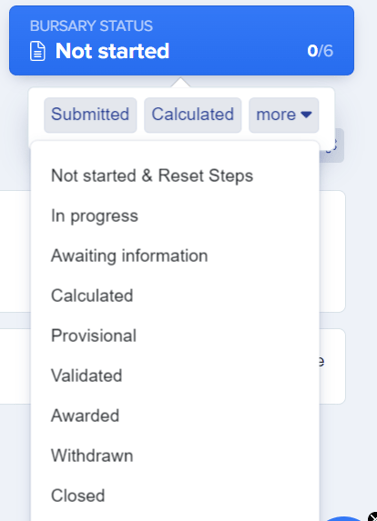Open the Bursary Status card header
Viewport: 377px width, 521px height.
pyautogui.click(x=181, y=40)
